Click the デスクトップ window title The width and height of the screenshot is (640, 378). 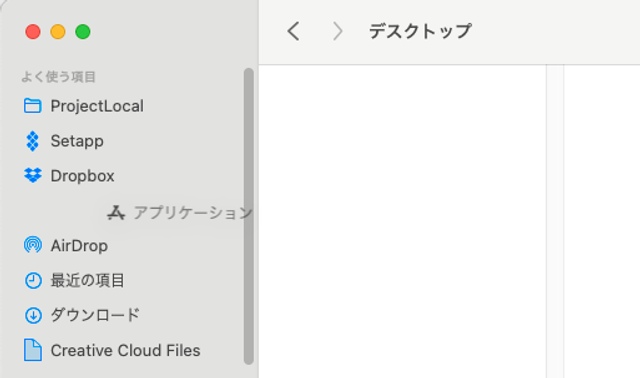pos(420,31)
